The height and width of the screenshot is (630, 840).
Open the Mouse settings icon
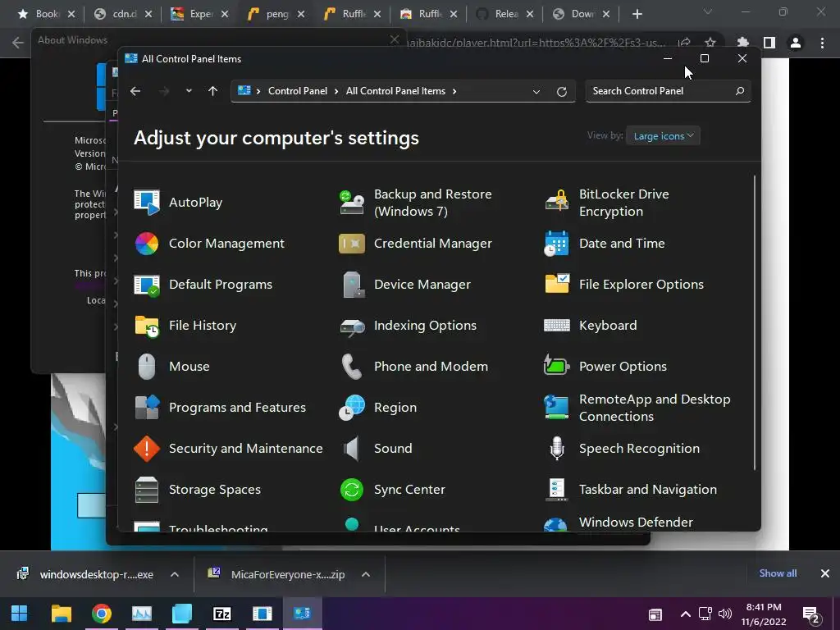click(146, 367)
